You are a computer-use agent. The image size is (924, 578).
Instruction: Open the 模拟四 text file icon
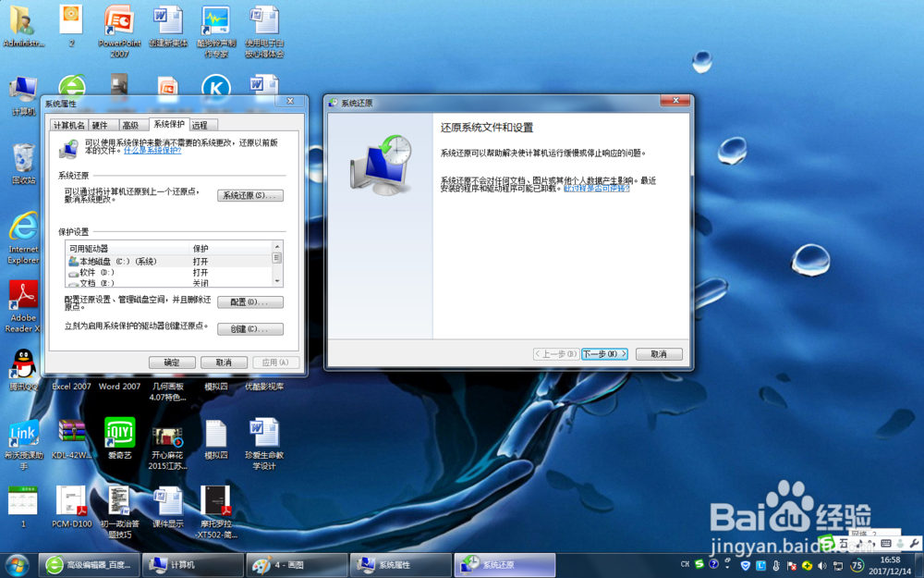tap(215, 439)
